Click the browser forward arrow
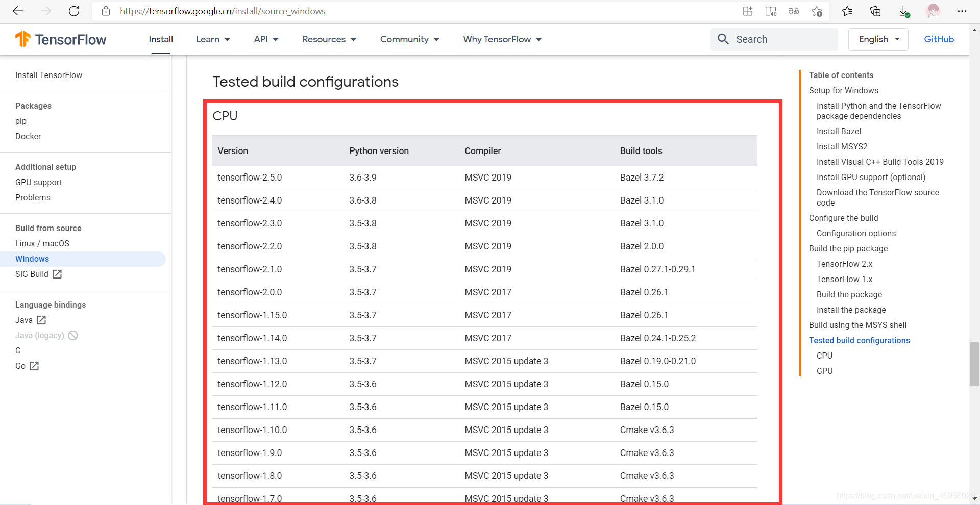This screenshot has height=505, width=980. click(46, 11)
